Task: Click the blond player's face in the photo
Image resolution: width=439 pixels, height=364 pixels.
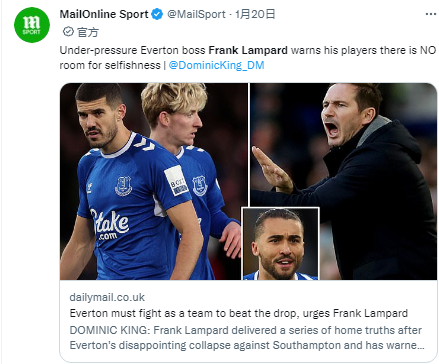Action: tap(188, 125)
